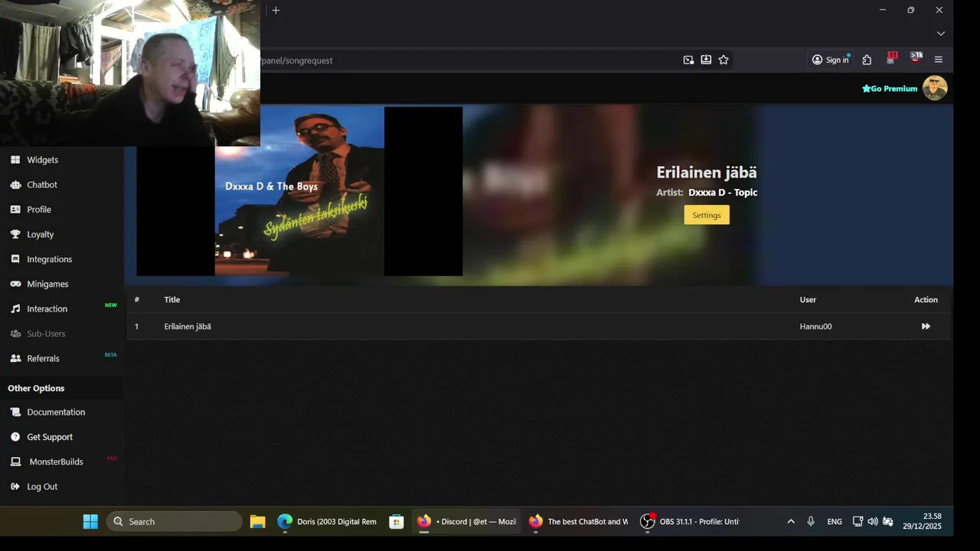Open the Minigames section

point(47,284)
